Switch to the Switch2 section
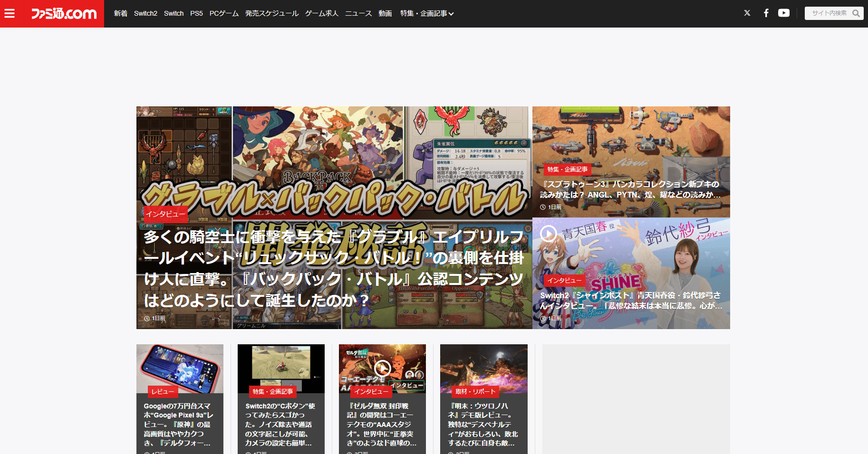The height and width of the screenshot is (454, 868). point(145,14)
